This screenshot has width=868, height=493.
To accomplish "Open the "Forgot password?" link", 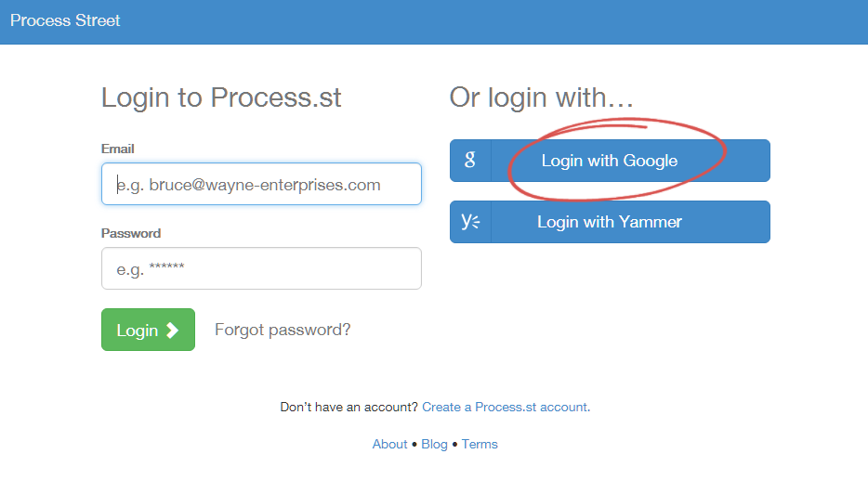I will pyautogui.click(x=283, y=330).
